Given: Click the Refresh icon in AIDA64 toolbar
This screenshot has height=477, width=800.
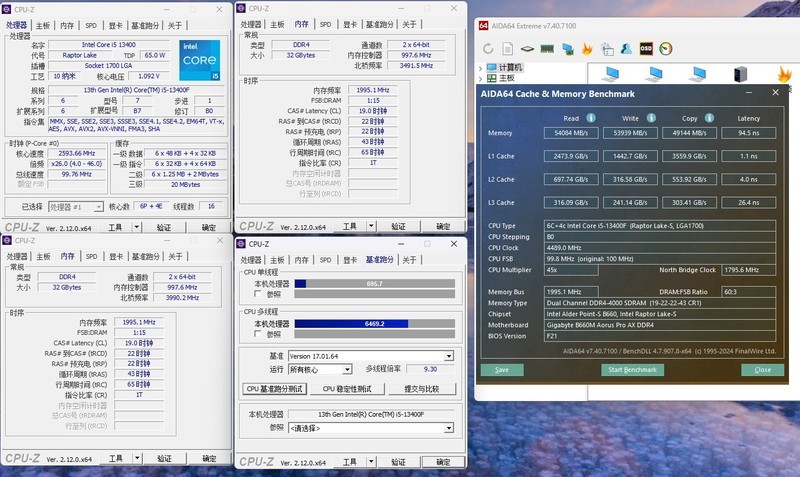Looking at the screenshot, I should tap(488, 48).
